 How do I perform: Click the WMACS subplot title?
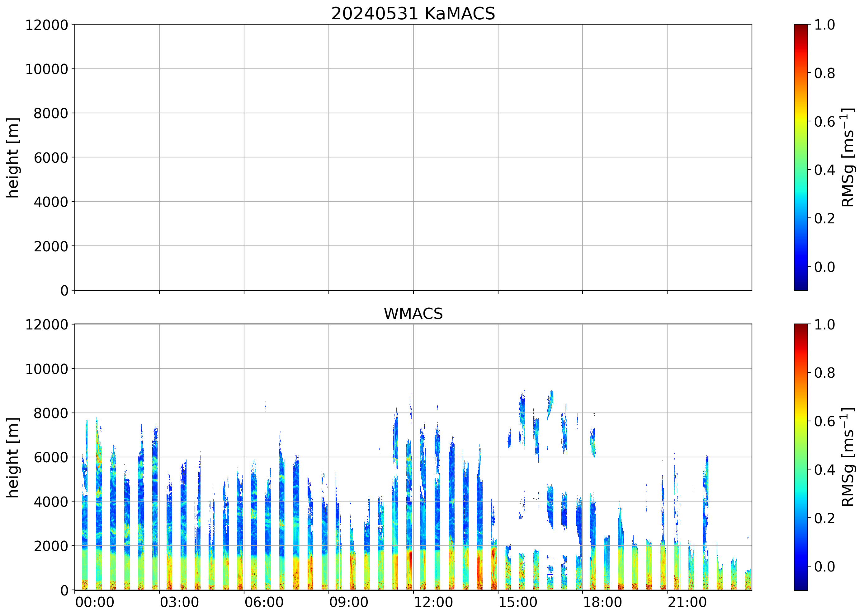[x=413, y=314]
